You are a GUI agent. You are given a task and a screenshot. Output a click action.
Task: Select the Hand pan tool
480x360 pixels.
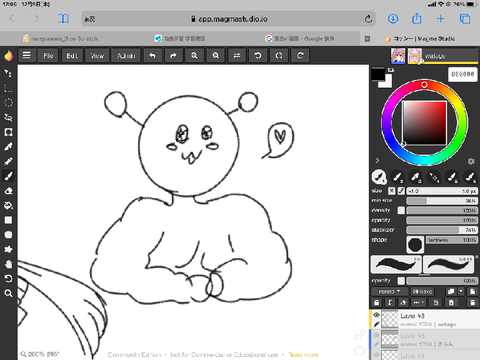click(8, 264)
